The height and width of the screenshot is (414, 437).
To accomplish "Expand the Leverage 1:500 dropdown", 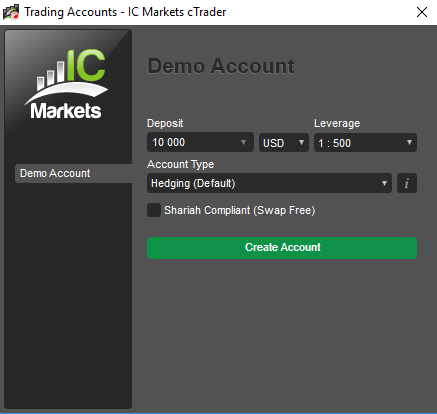I will (365, 143).
